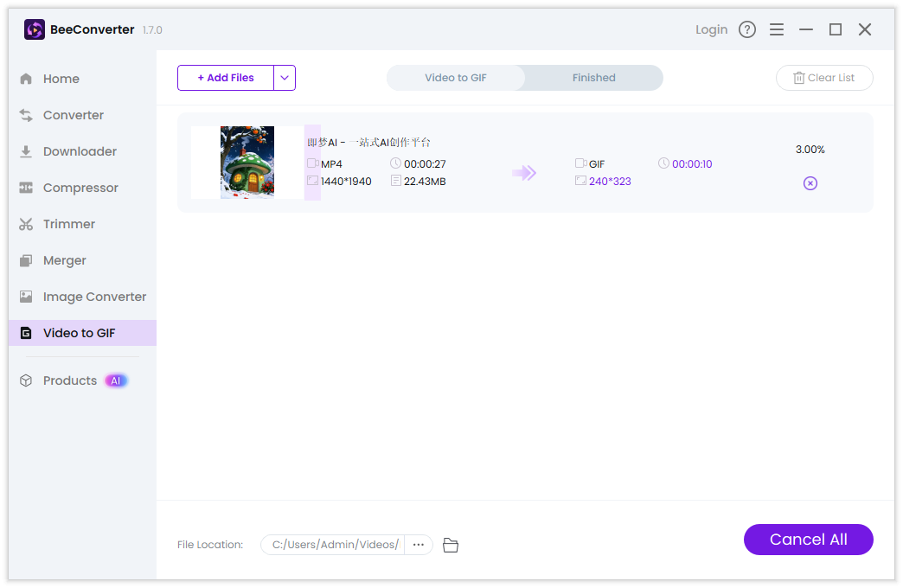This screenshot has width=903, height=588.
Task: Open the hamburger menu in the title bar
Action: click(777, 29)
